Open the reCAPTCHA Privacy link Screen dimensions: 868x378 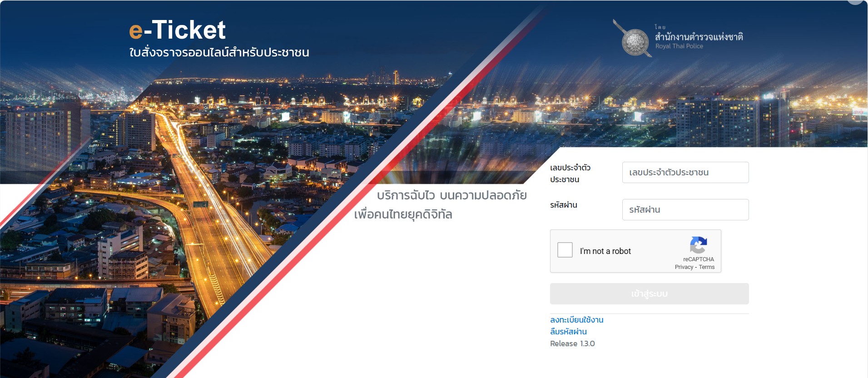point(684,267)
